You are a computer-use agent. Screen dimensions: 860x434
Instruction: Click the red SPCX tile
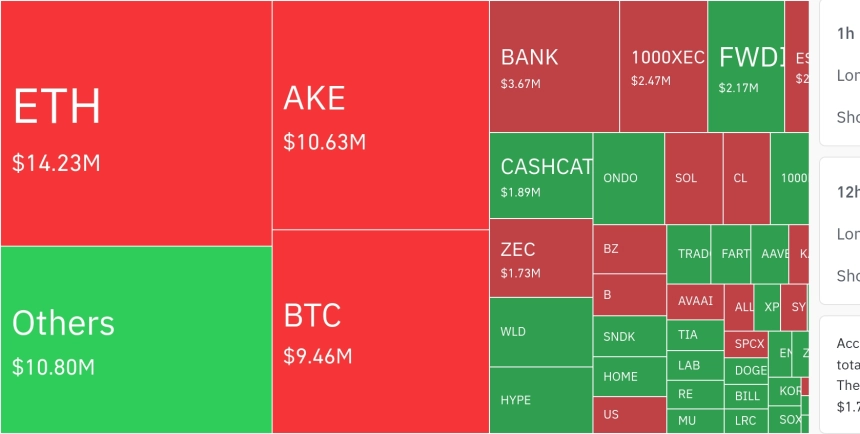click(x=746, y=345)
